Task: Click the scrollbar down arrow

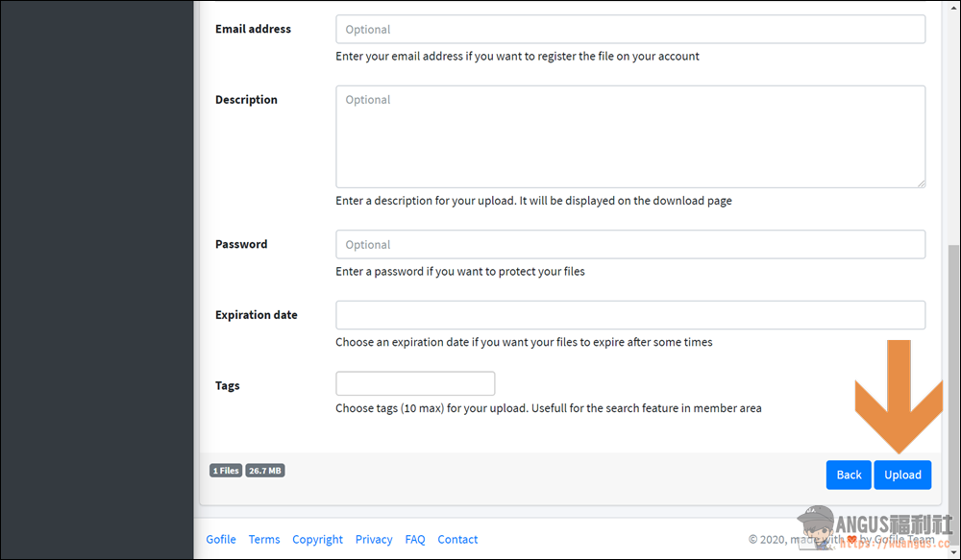Action: pos(953,553)
